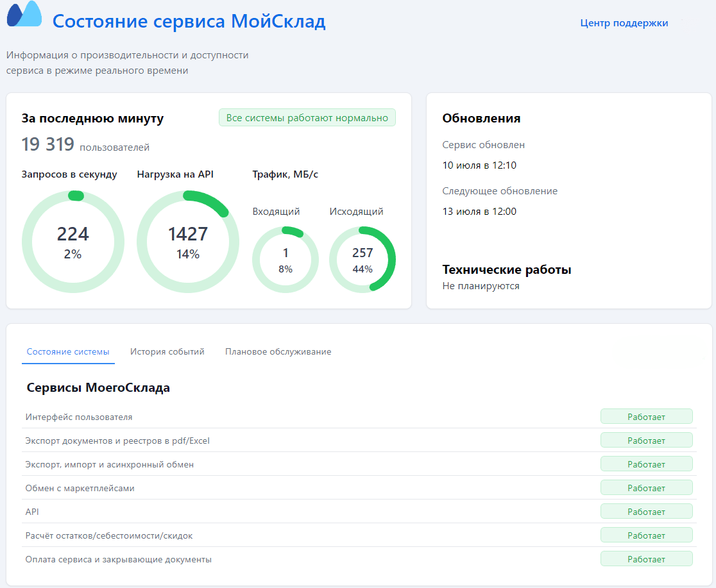Screen dimensions: 716x588
Task: Toggle the "Работает" badge for "Расчёт остатков/себестоимости/скидок"
Action: (x=646, y=535)
